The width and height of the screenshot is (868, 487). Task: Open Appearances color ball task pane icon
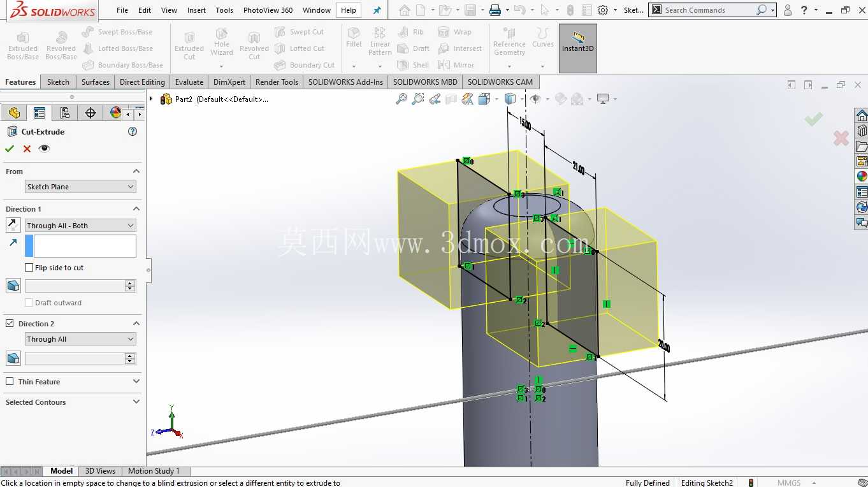862,177
